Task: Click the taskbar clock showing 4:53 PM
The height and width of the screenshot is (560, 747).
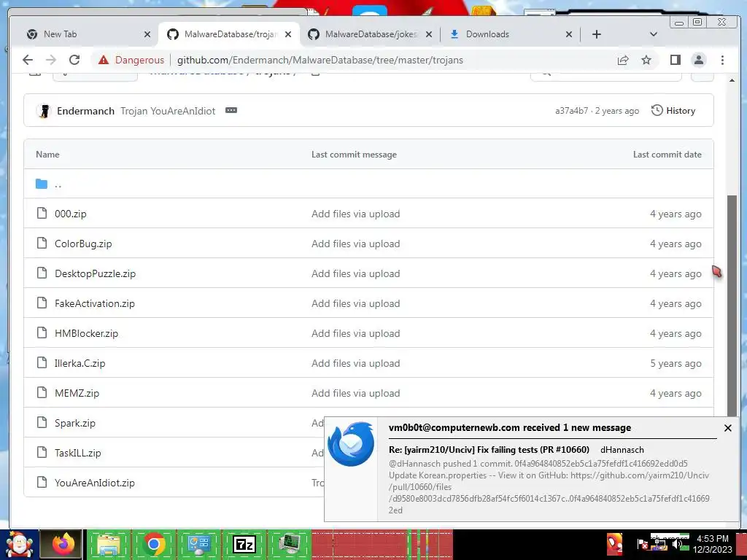Action: coord(713,544)
